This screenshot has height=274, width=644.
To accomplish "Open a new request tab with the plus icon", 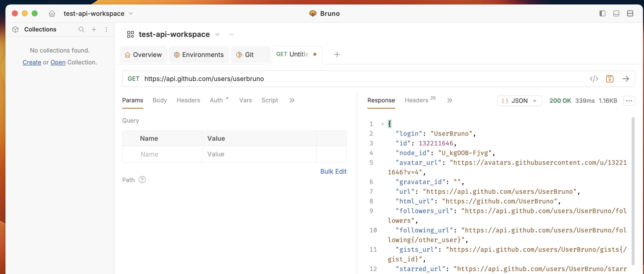I will 337,54.
